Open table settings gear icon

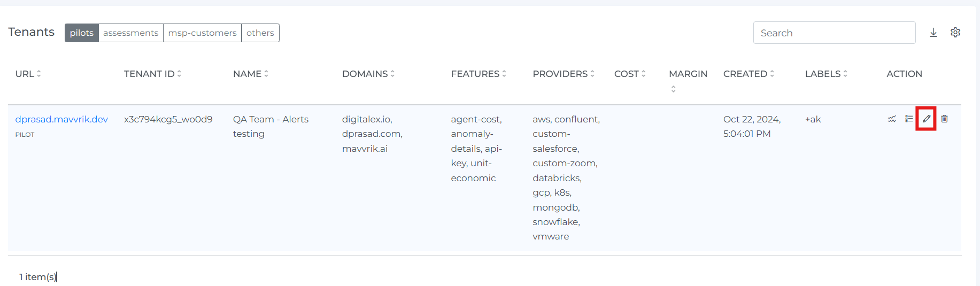point(955,33)
